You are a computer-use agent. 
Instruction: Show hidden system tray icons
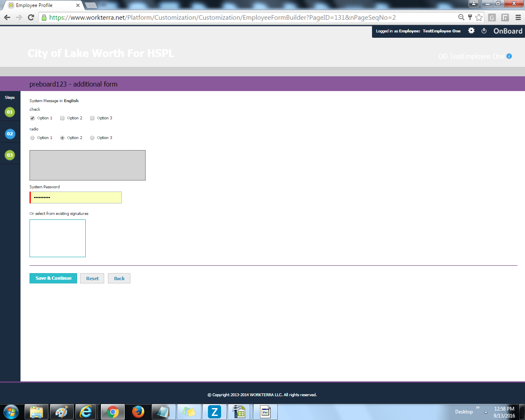pos(486,412)
